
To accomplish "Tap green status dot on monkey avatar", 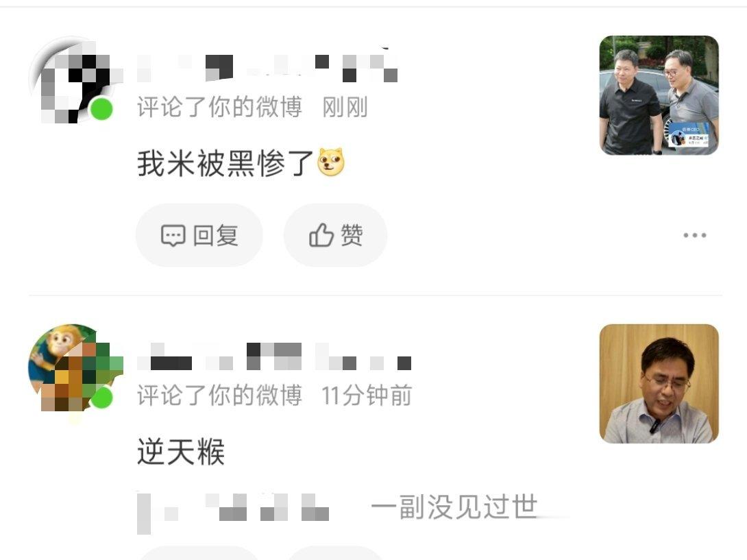I will pos(101,398).
